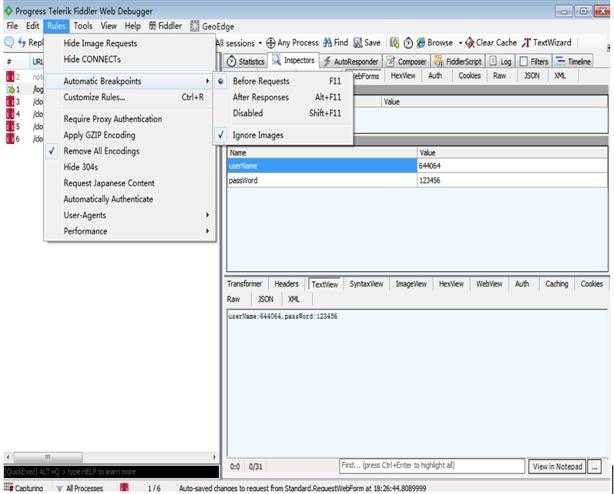Click the comment bubble toolbar icon
The image size is (614, 494).
click(9, 42)
